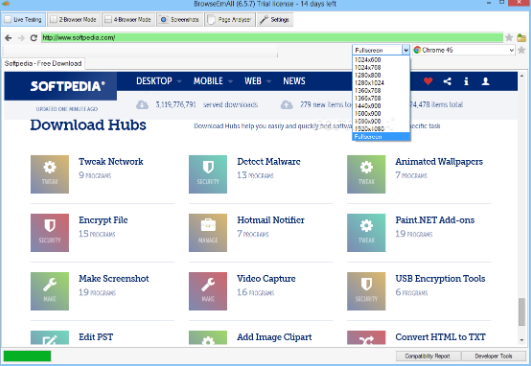The width and height of the screenshot is (531, 366).
Task: Select the Softpedia - Free Download page tab
Action: point(43,64)
